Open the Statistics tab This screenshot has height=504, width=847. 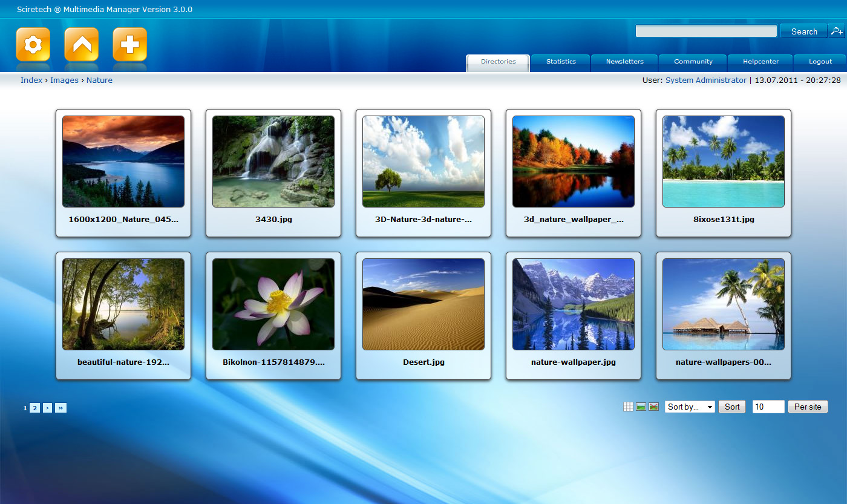coord(561,62)
